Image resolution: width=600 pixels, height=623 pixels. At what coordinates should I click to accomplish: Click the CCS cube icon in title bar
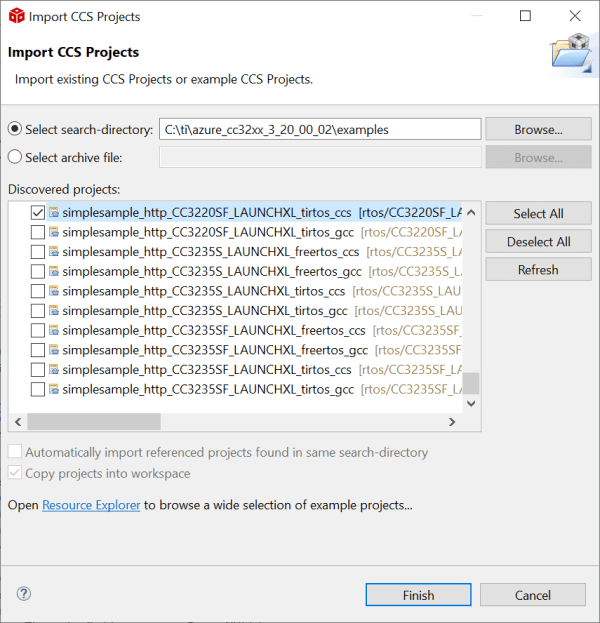pos(17,16)
